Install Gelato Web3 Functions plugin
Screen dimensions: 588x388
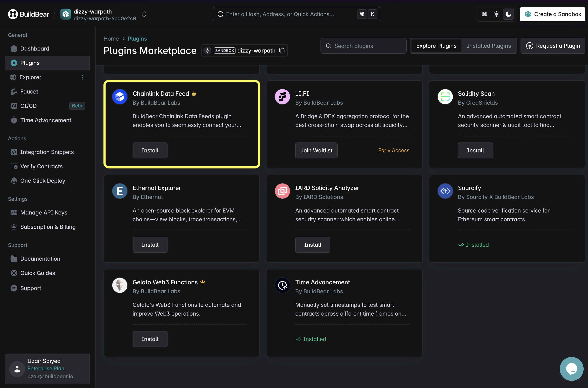(x=150, y=339)
